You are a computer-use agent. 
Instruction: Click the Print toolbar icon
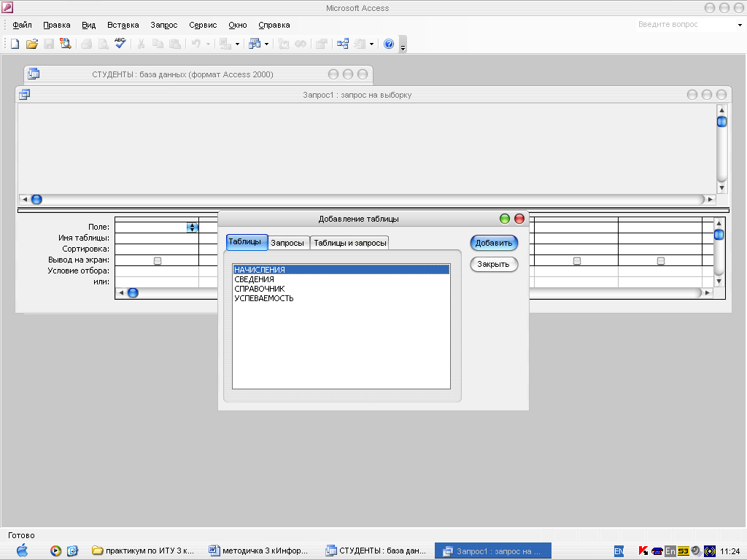(86, 44)
